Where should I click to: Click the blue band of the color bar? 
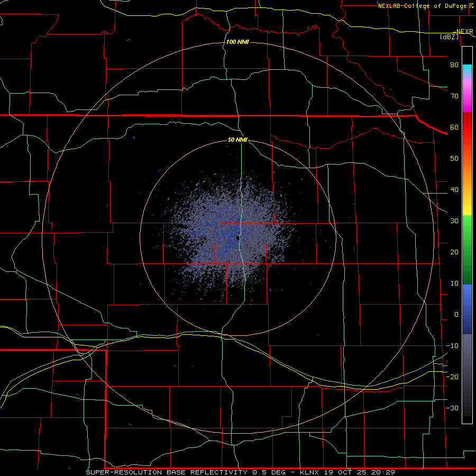click(467, 309)
